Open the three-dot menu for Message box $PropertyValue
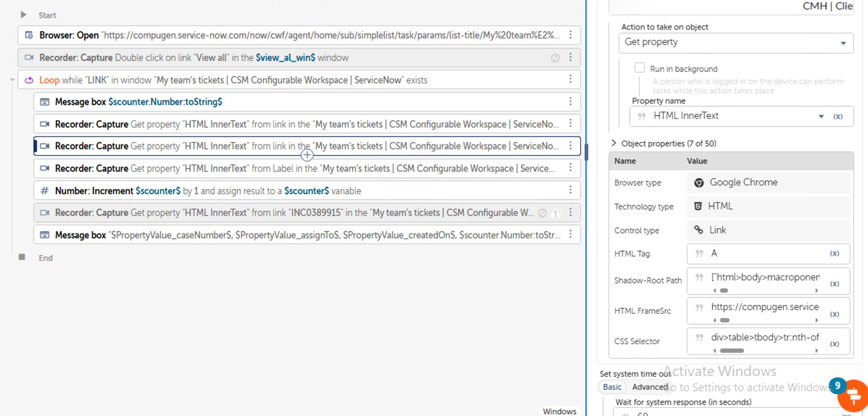 point(571,234)
